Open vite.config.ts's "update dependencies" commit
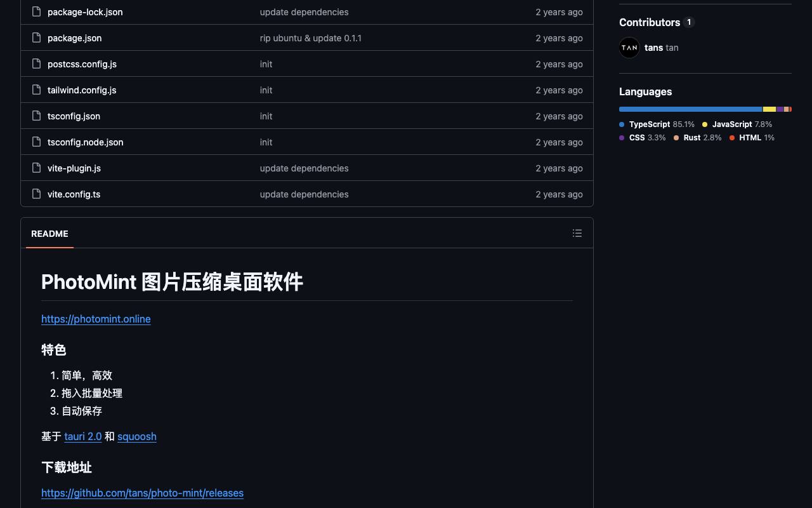Viewport: 812px width, 508px height. (x=304, y=194)
